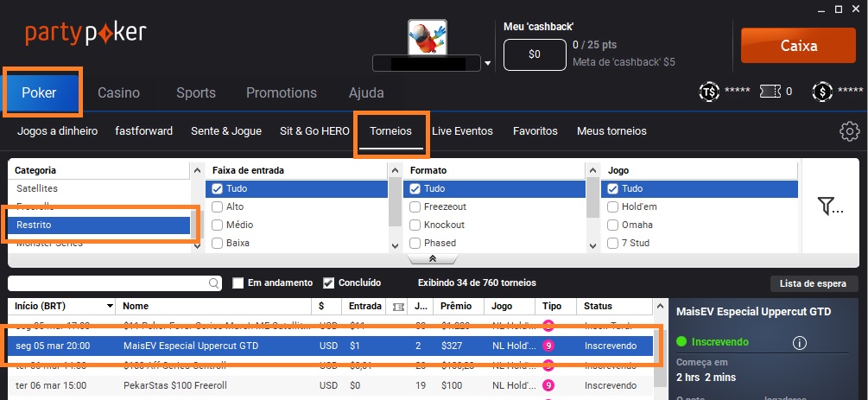Check the Knockout format filter

[x=415, y=225]
